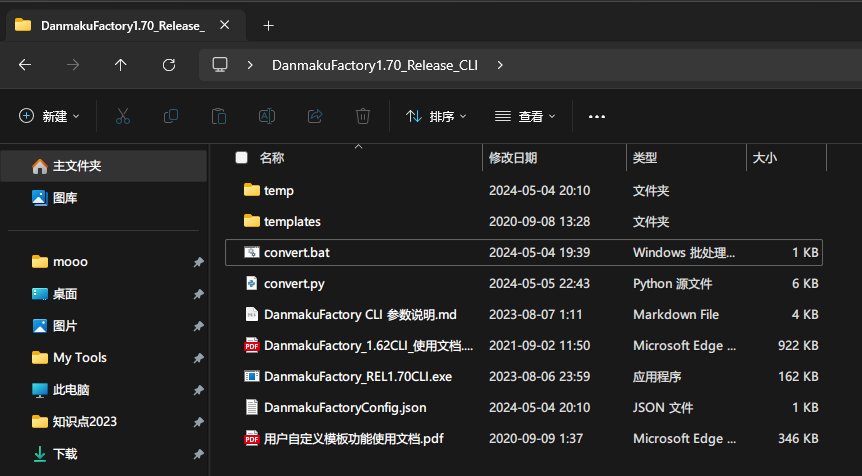The height and width of the screenshot is (476, 862).
Task: Open 下载 in the sidebar
Action: pyautogui.click(x=104, y=454)
